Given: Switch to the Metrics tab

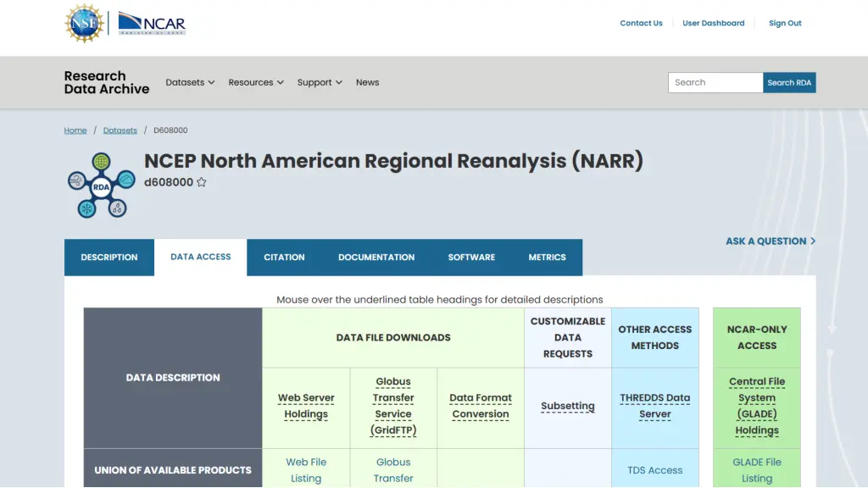Looking at the screenshot, I should click(547, 258).
